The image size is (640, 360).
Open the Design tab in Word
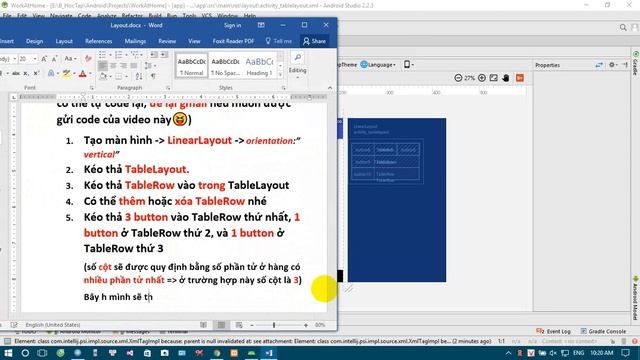[34, 41]
